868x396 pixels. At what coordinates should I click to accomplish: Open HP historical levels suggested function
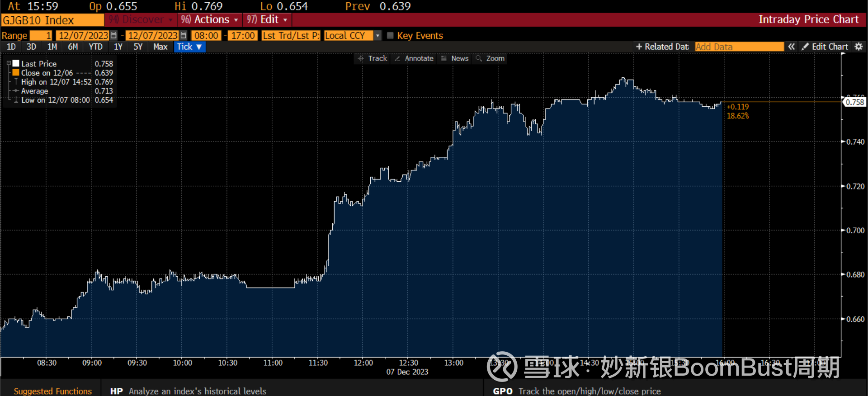point(188,391)
